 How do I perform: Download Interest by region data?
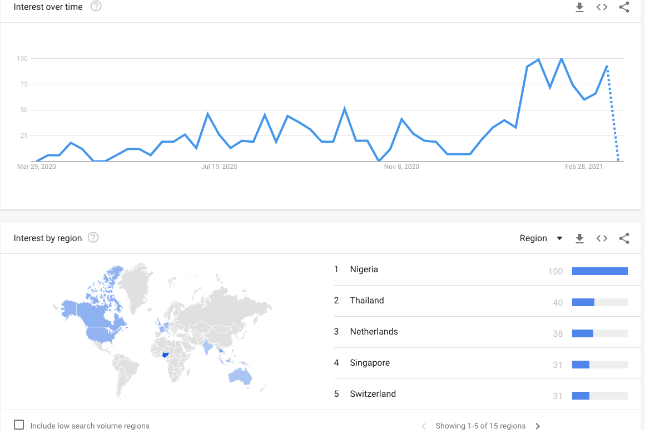click(x=579, y=238)
